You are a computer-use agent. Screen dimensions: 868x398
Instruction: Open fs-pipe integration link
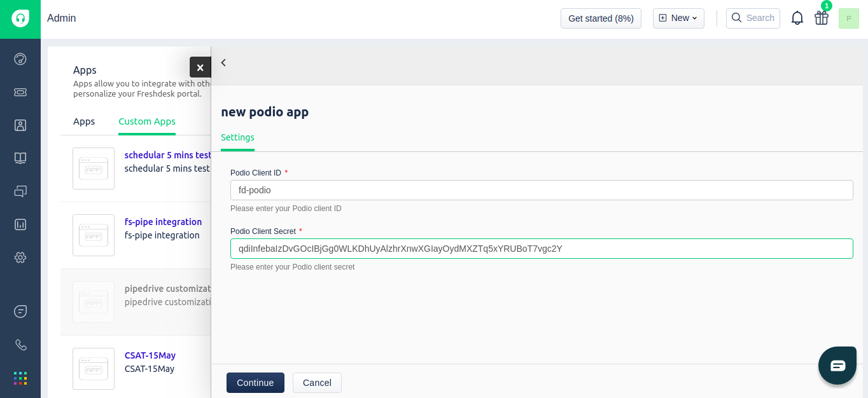[x=163, y=222]
